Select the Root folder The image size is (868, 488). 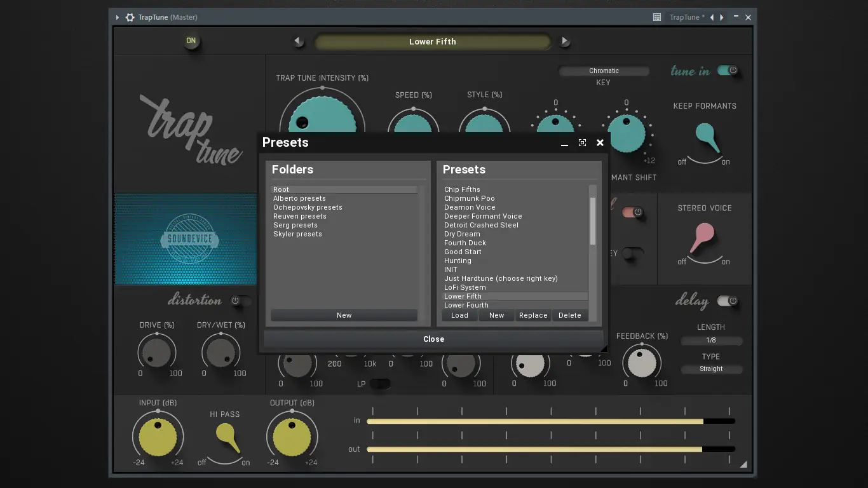click(344, 189)
